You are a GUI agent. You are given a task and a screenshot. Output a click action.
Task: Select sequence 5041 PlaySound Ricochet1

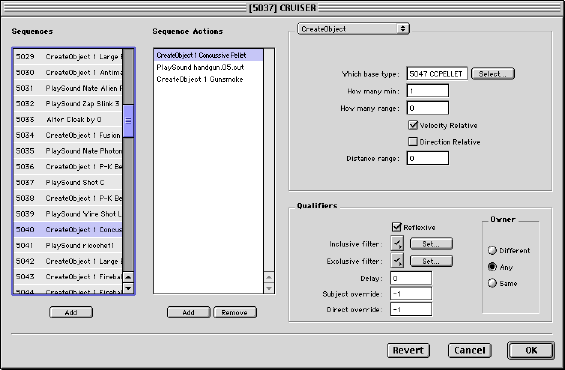(x=68, y=245)
